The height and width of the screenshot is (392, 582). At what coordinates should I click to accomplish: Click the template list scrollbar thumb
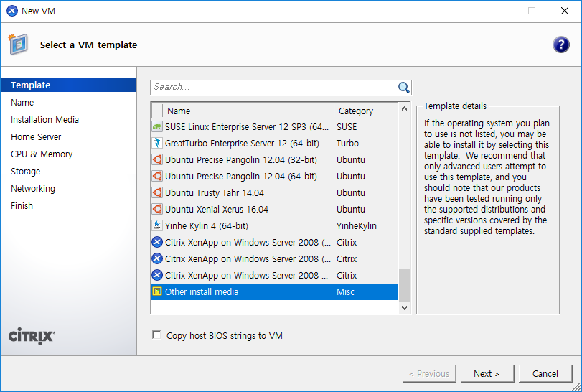pyautogui.click(x=404, y=285)
